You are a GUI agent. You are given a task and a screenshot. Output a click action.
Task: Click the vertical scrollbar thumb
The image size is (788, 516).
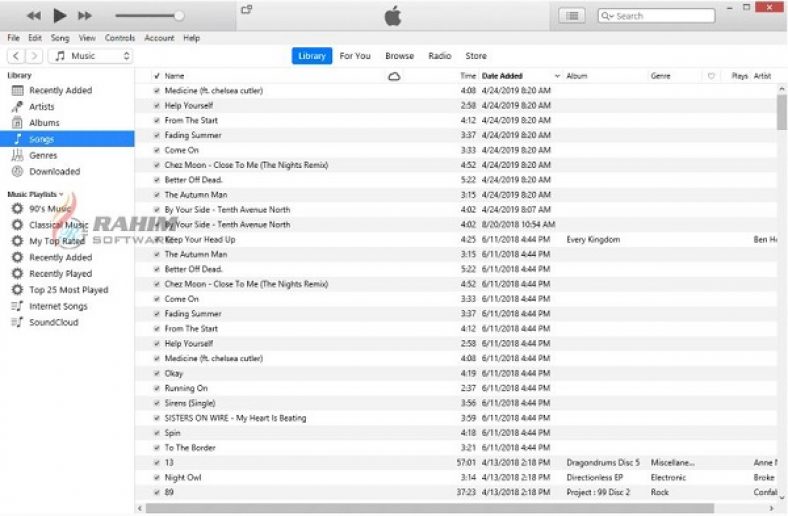coord(781,112)
